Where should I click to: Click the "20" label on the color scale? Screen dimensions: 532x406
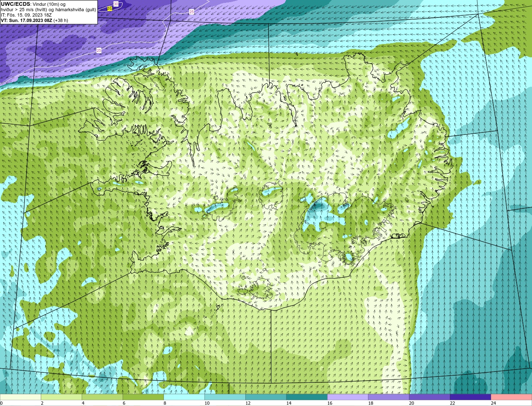(411, 403)
